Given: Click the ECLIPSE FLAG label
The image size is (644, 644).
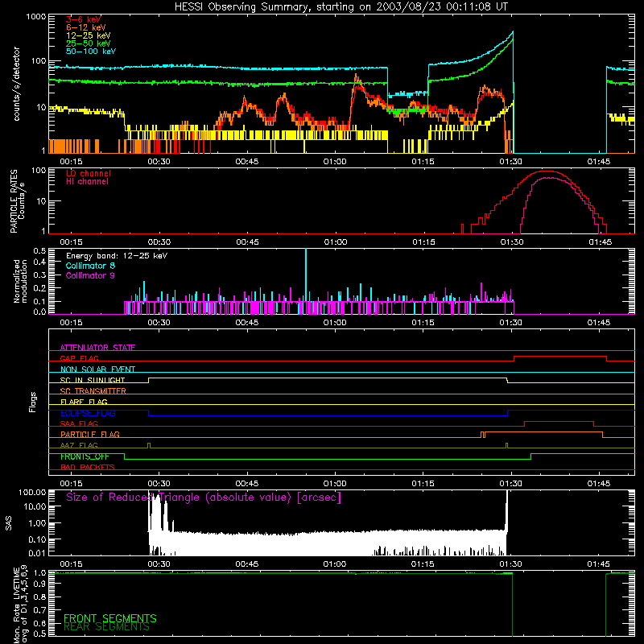Looking at the screenshot, I should point(88,413).
